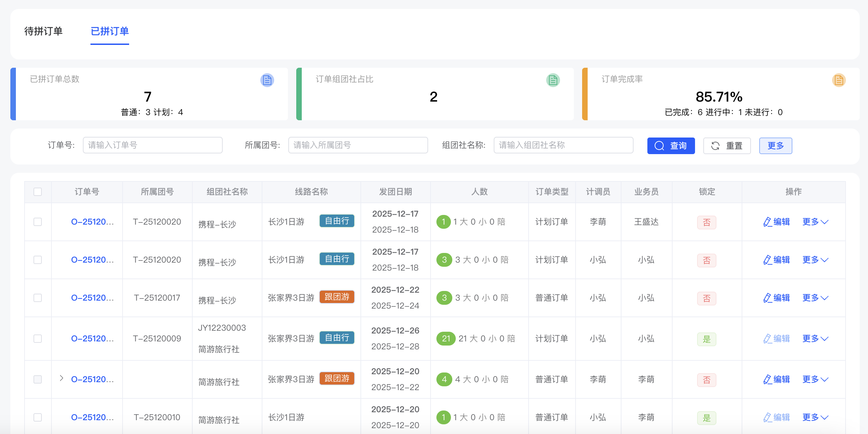Click the magnifier icon in the 查询 button

pyautogui.click(x=659, y=145)
